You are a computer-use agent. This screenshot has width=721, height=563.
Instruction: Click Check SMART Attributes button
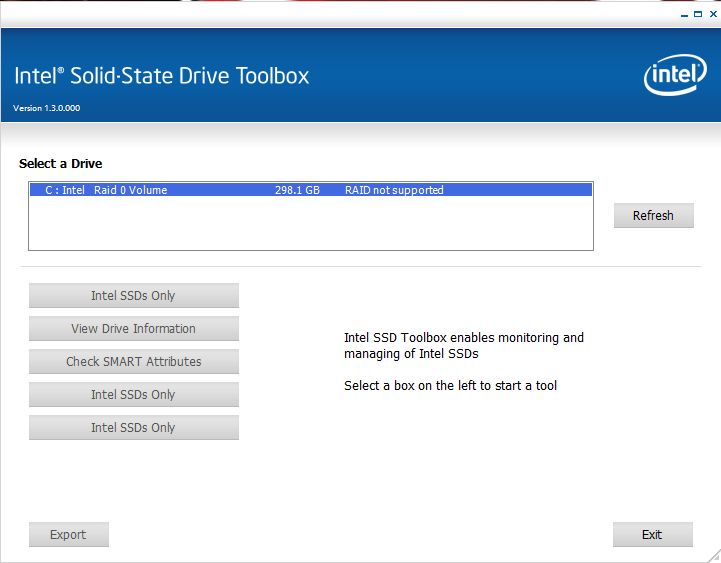(134, 362)
